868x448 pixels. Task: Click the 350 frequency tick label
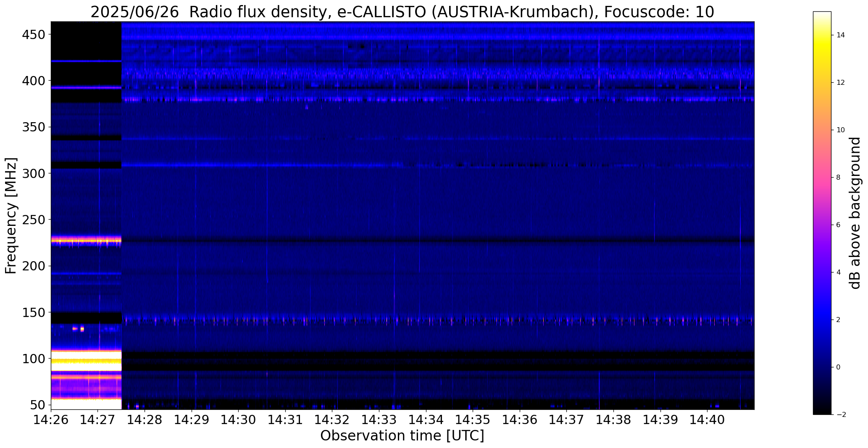[33, 127]
